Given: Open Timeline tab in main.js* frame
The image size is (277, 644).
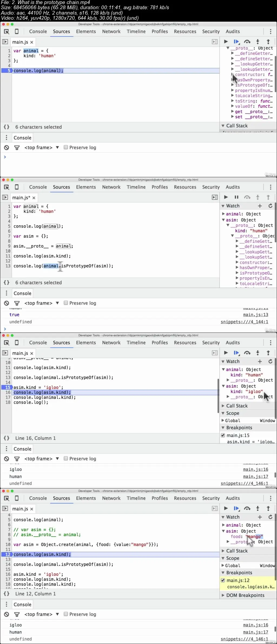Looking at the screenshot, I should [x=136, y=187].
